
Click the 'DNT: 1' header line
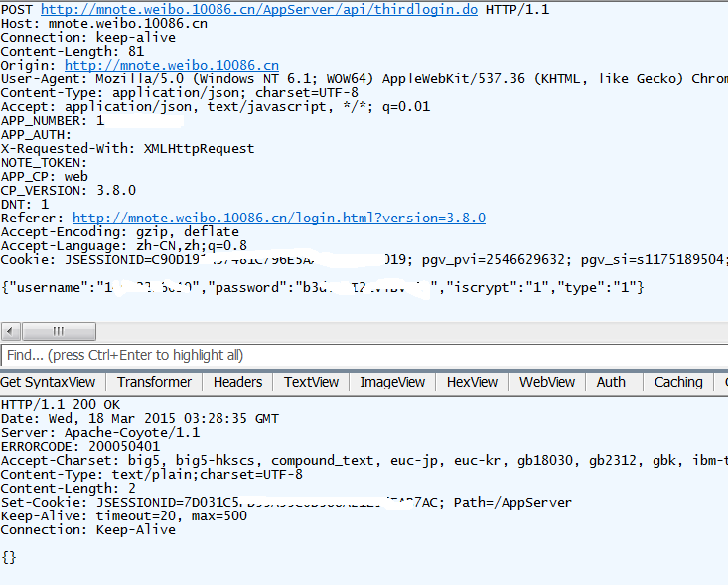coord(25,205)
